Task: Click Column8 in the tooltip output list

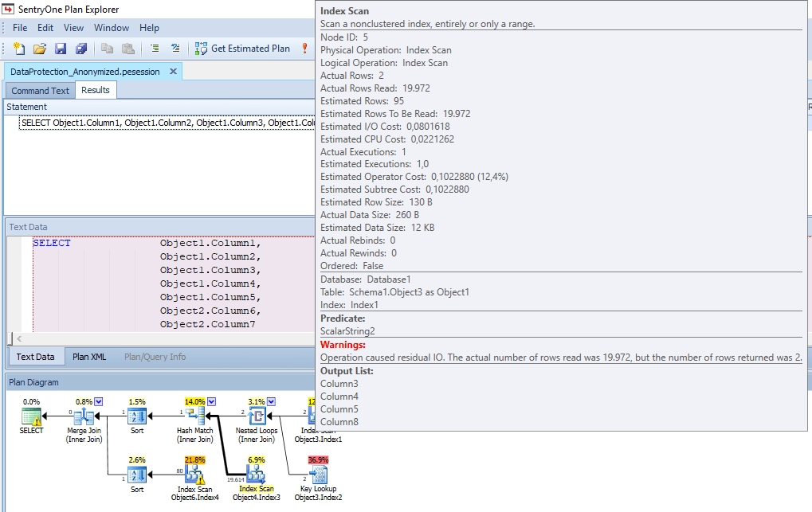Action: pos(339,422)
